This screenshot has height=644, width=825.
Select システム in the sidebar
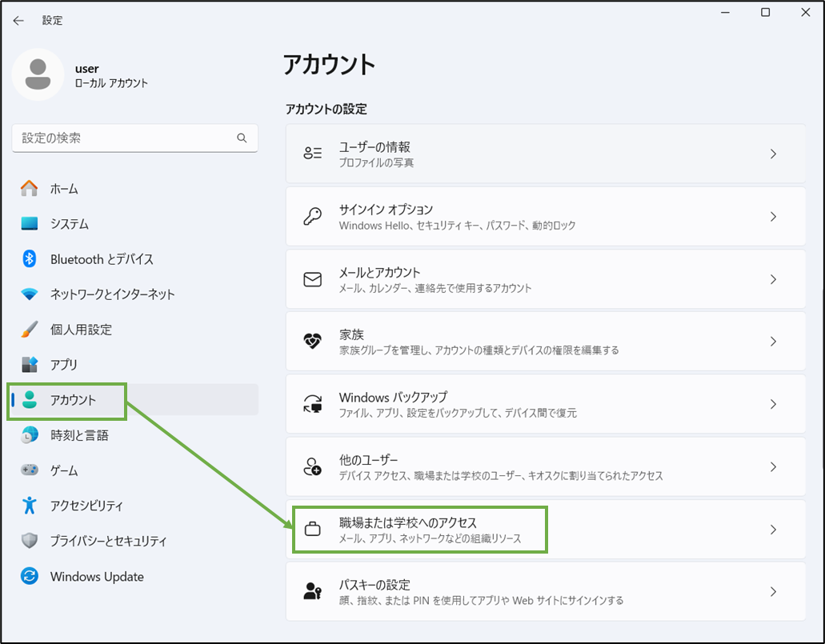coord(134,224)
